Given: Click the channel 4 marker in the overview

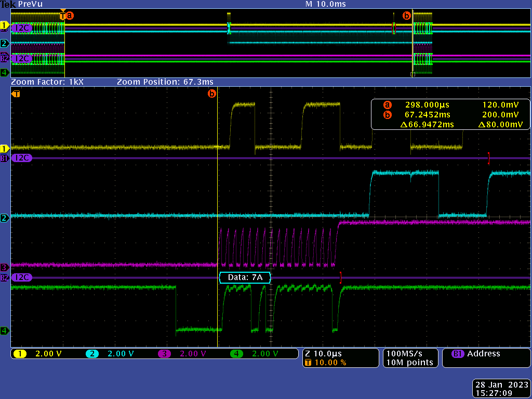Looking at the screenshot, I should 5,72.
